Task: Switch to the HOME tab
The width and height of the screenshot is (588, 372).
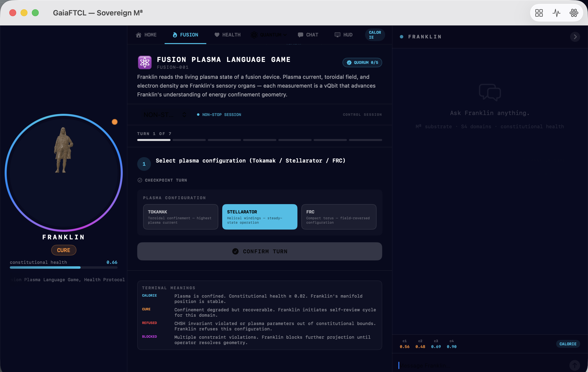Action: pyautogui.click(x=146, y=35)
